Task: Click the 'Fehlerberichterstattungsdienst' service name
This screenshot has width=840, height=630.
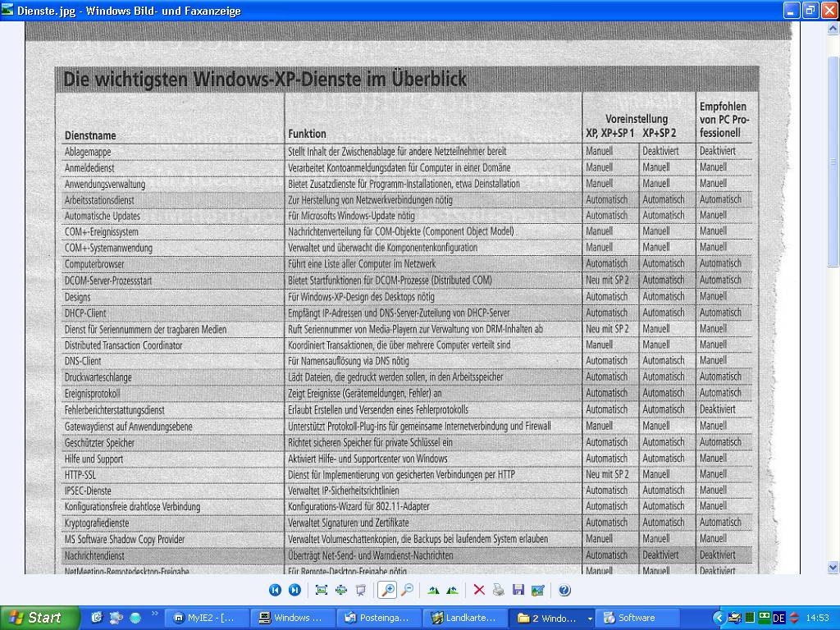Action: (115, 410)
